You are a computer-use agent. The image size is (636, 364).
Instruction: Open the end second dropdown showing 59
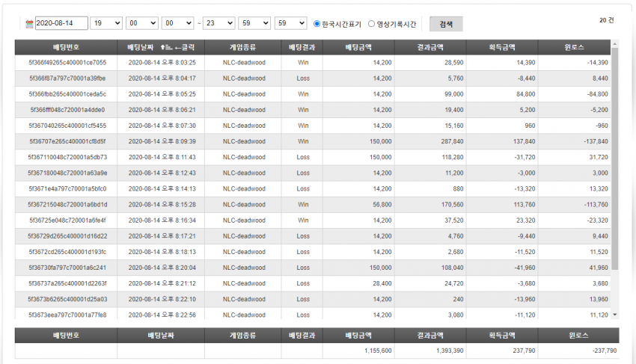point(290,23)
